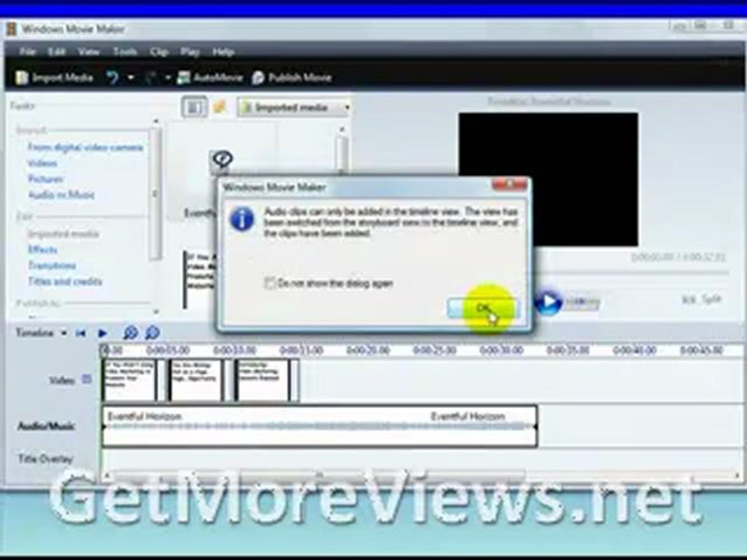Click the media pane vertical scrollbar
The height and width of the screenshot is (560, 747).
click(342, 152)
